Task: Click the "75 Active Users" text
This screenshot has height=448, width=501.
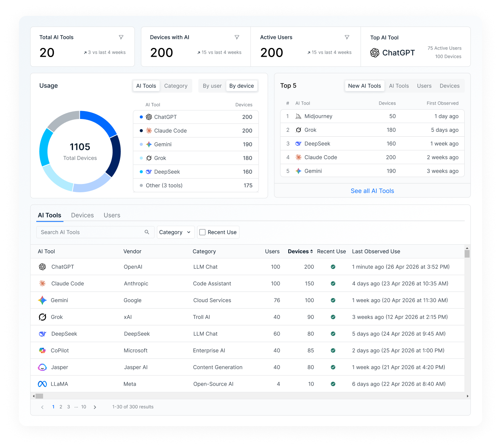Action: point(444,48)
